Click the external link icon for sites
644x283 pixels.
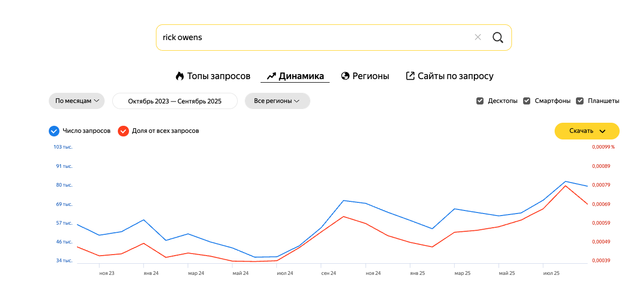410,76
